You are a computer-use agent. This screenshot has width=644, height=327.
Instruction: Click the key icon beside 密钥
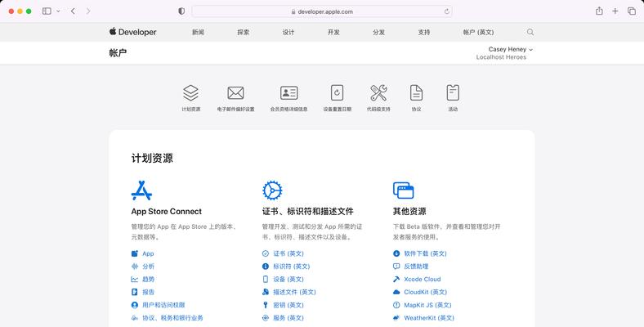266,305
